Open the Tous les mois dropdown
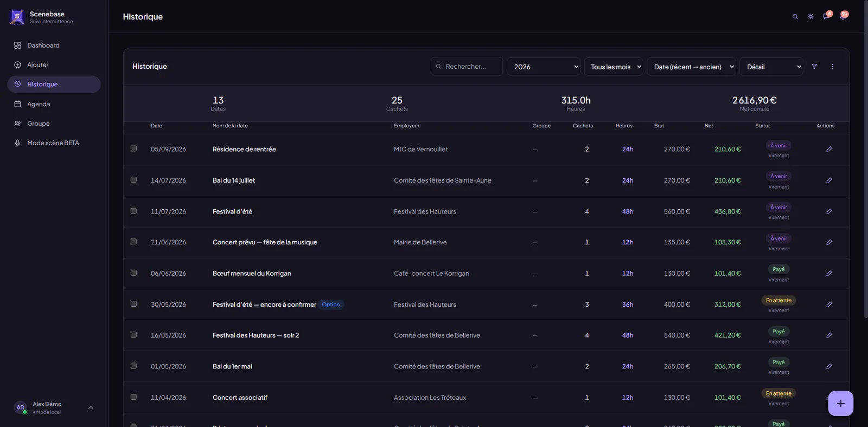The height and width of the screenshot is (427, 868). pos(614,67)
